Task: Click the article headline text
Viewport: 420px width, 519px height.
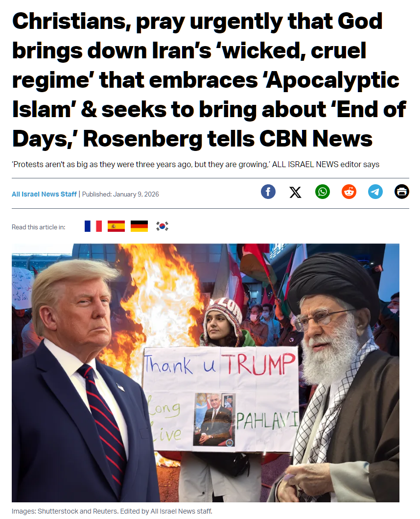Action: (209, 80)
